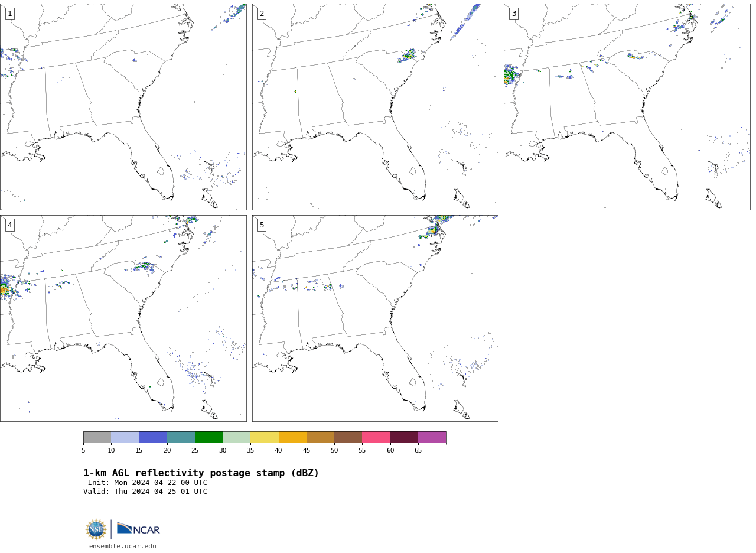Click the purple 65+ dBZ swatch
Screen dimensions: 756x553
432,437
